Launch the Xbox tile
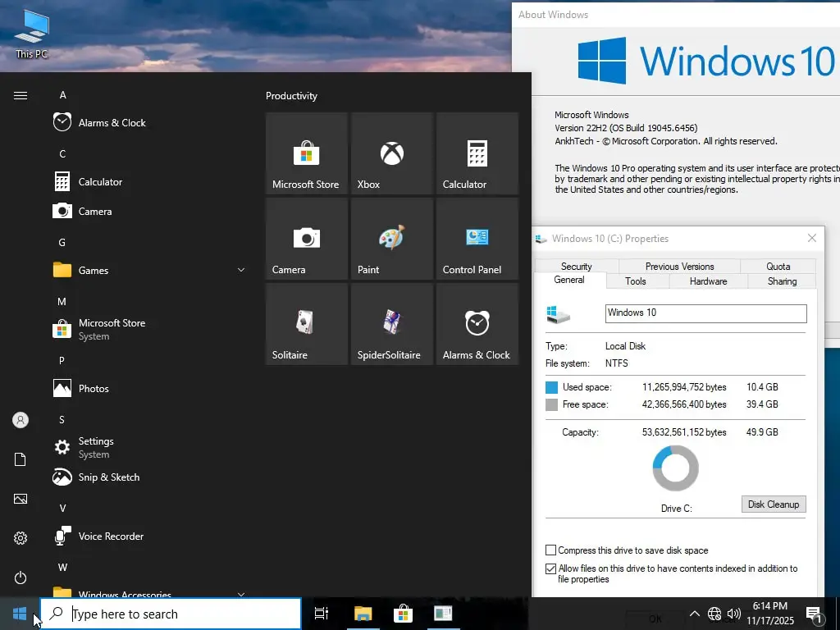Image resolution: width=840 pixels, height=630 pixels. [x=391, y=153]
